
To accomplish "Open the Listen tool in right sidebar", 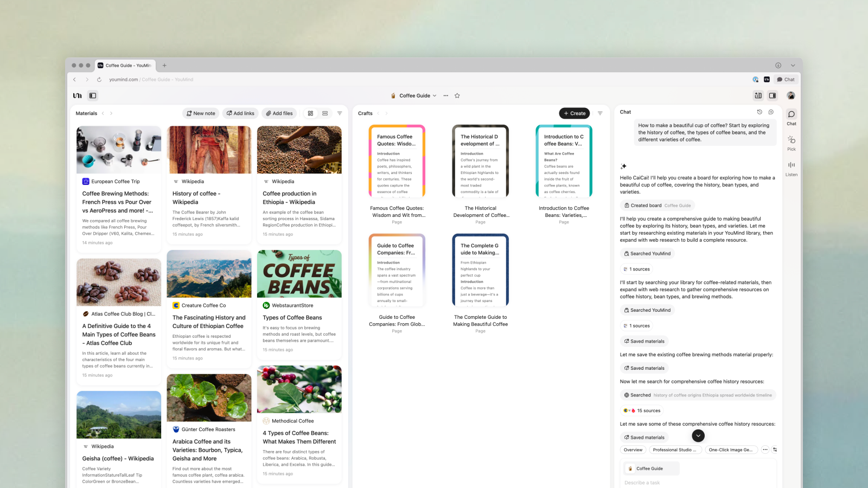I will [792, 168].
